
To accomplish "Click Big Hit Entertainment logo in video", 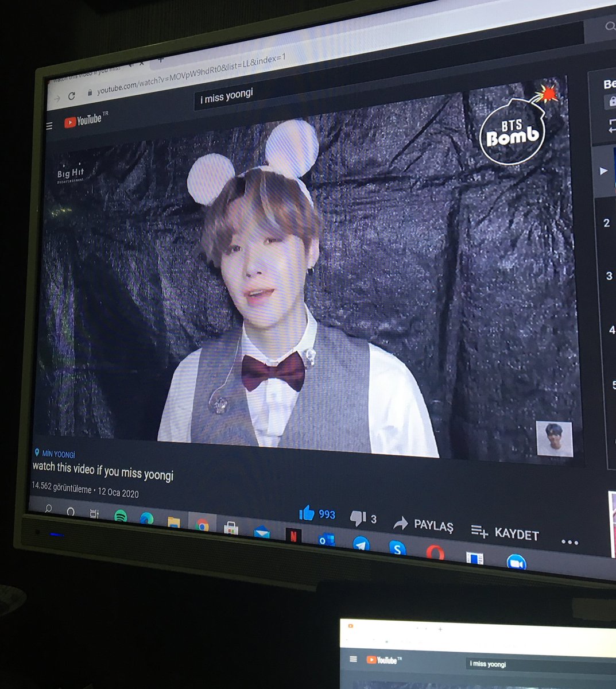I will [x=71, y=173].
